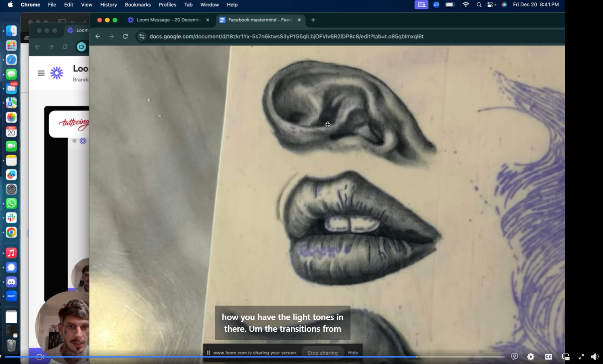Open the View menu
This screenshot has width=603, height=364.
(x=87, y=5)
